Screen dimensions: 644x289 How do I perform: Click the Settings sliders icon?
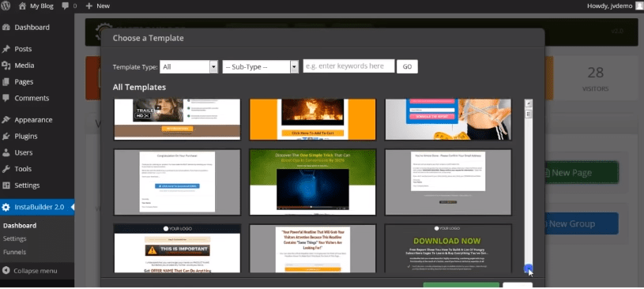pyautogui.click(x=6, y=186)
